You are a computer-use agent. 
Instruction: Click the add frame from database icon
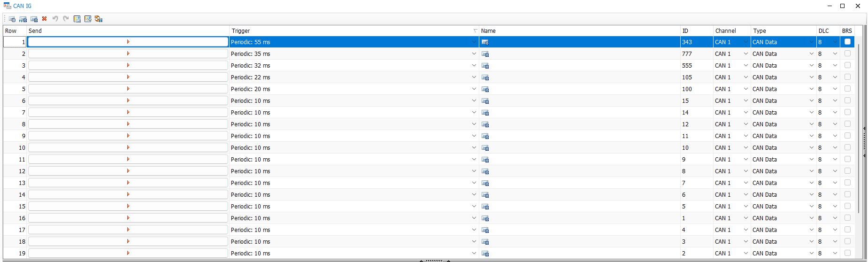tap(12, 19)
